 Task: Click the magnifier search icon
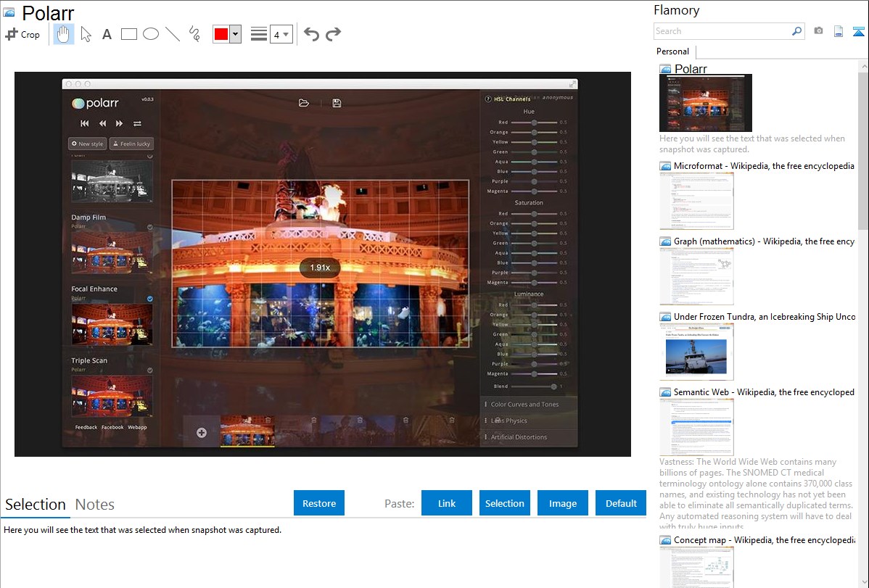797,31
